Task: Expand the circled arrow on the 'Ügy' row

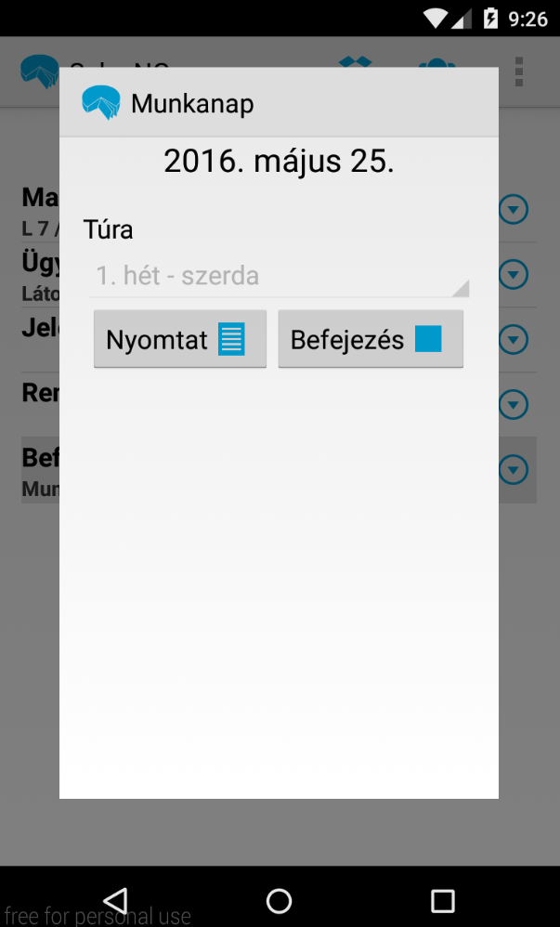Action: click(x=513, y=274)
